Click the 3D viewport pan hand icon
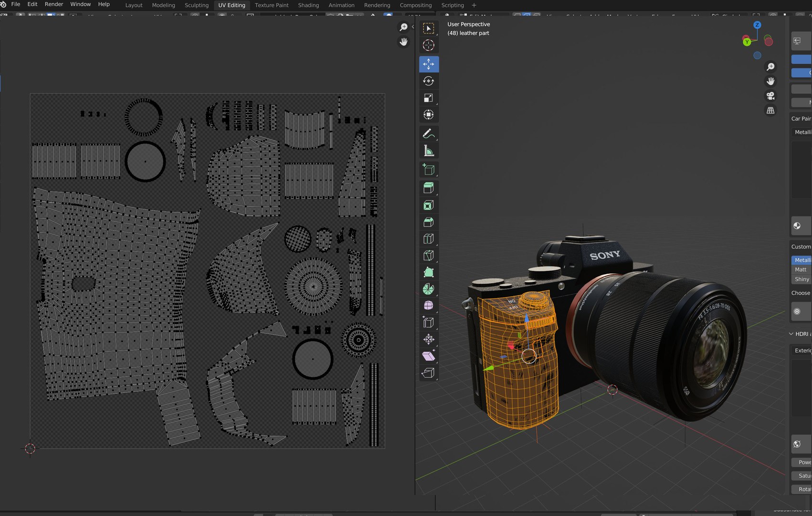This screenshot has width=812, height=516. coord(770,81)
